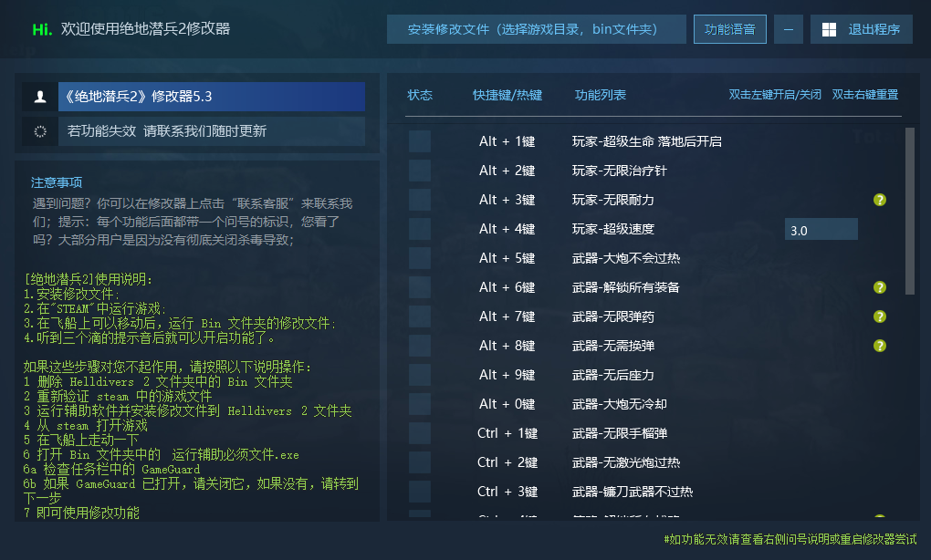Click the 欢迎使用绝地潜兵2修改器 title text

click(x=145, y=29)
